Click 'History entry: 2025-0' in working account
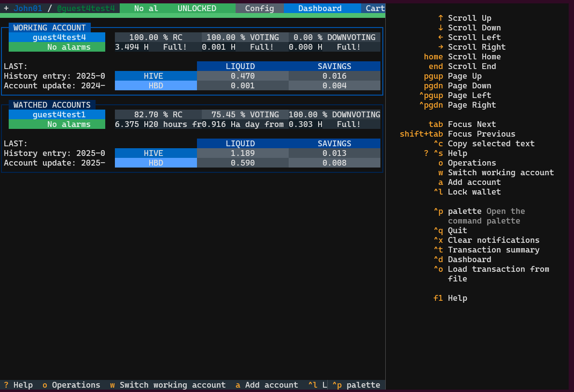This screenshot has width=574, height=392. [x=55, y=76]
